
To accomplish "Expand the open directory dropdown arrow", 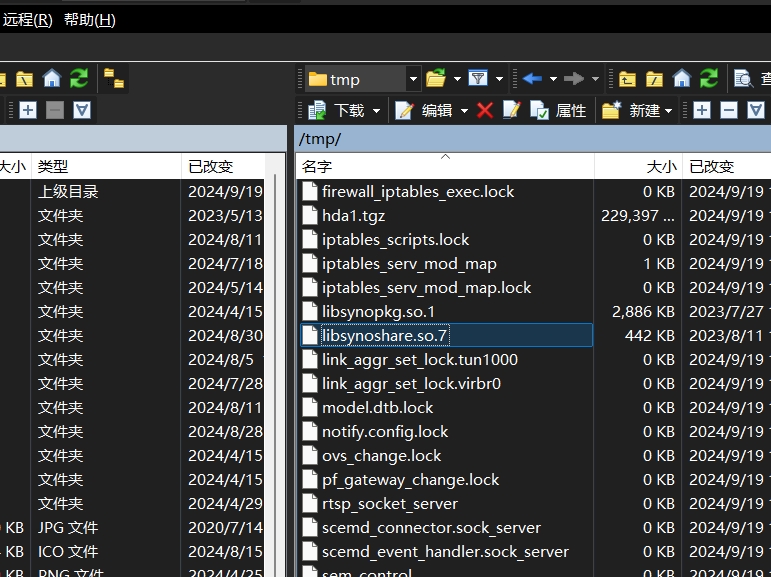I will [x=457, y=79].
